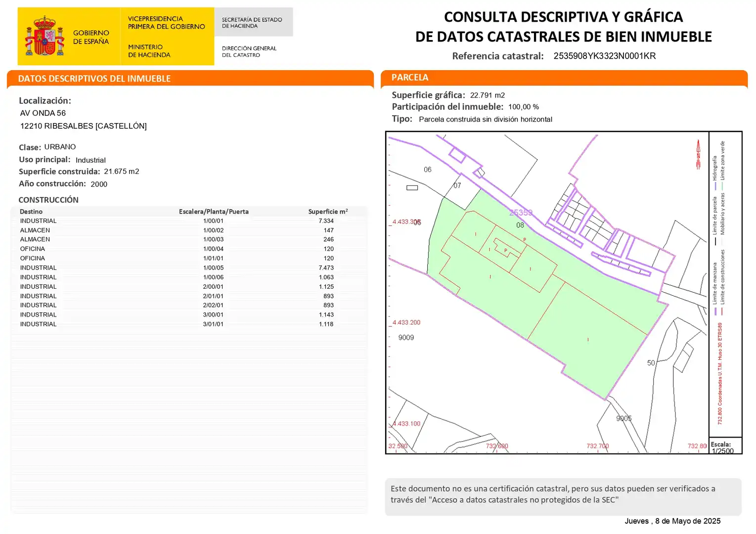Click the red north arrow on the map
The height and width of the screenshot is (534, 756).
pyautogui.click(x=698, y=154)
